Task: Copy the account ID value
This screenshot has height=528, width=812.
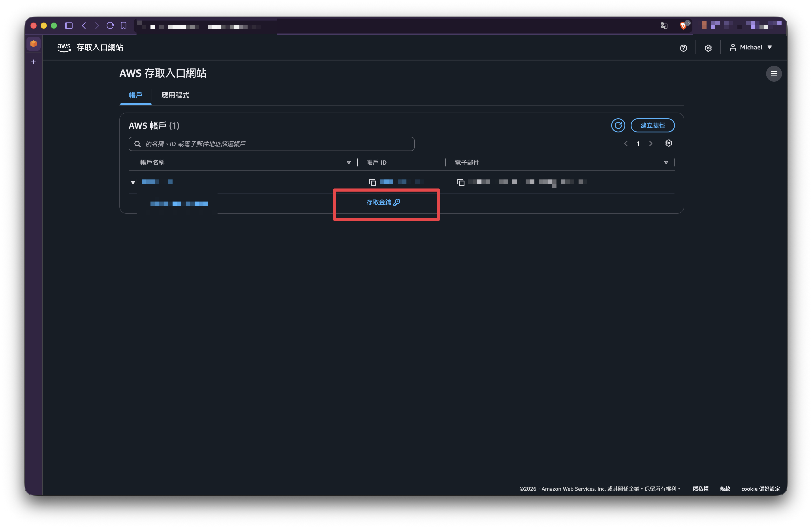Action: [x=372, y=182]
